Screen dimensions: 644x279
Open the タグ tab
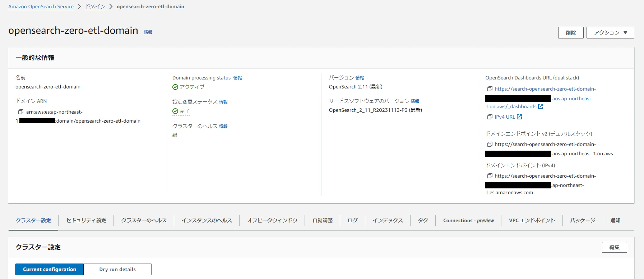(423, 220)
